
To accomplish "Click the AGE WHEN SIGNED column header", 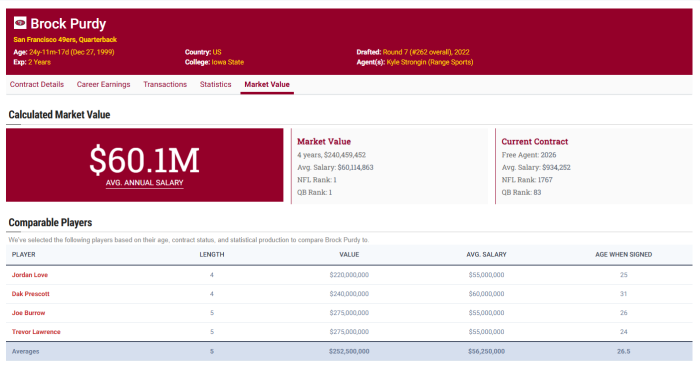I will point(624,255).
